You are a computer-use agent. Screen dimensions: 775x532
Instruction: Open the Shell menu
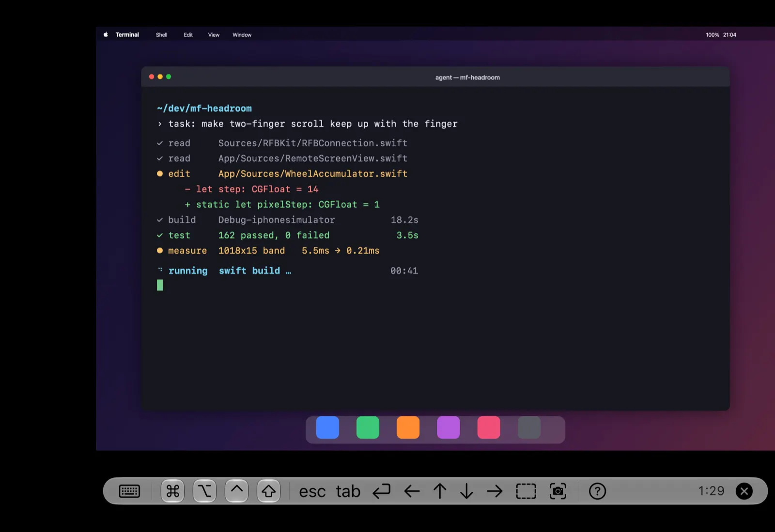pyautogui.click(x=161, y=35)
